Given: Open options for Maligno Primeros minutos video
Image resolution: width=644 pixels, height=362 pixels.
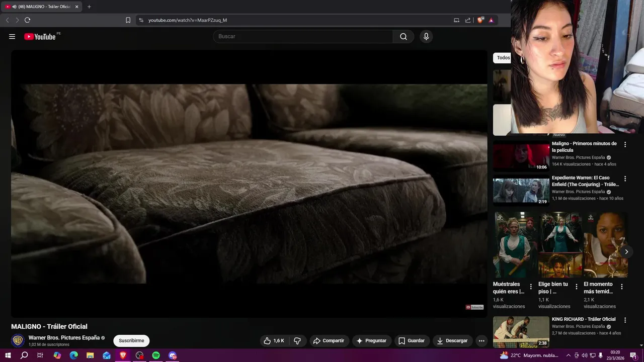Looking at the screenshot, I should click(625, 144).
